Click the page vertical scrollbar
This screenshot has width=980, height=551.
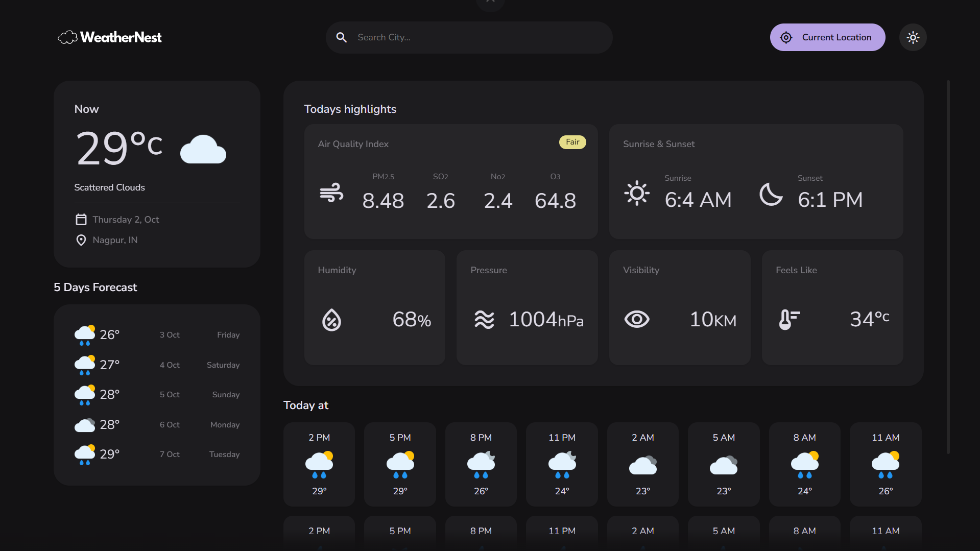tap(948, 266)
